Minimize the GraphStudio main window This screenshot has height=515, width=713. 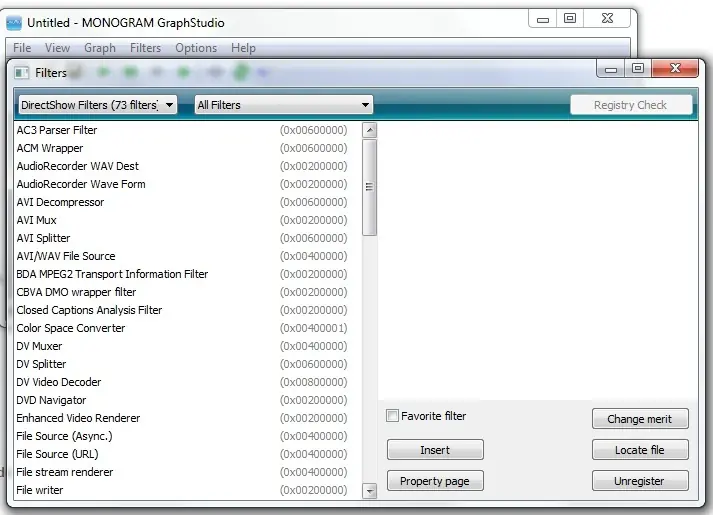tap(542, 20)
